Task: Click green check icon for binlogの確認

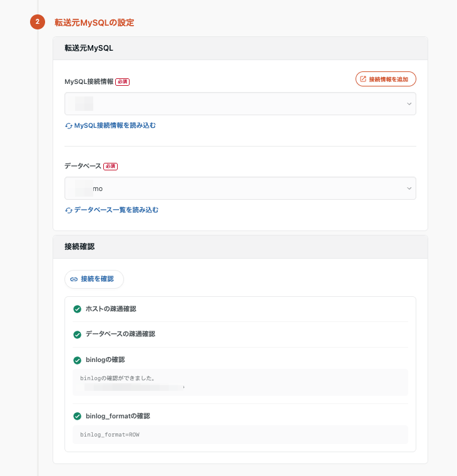Action: 78,360
